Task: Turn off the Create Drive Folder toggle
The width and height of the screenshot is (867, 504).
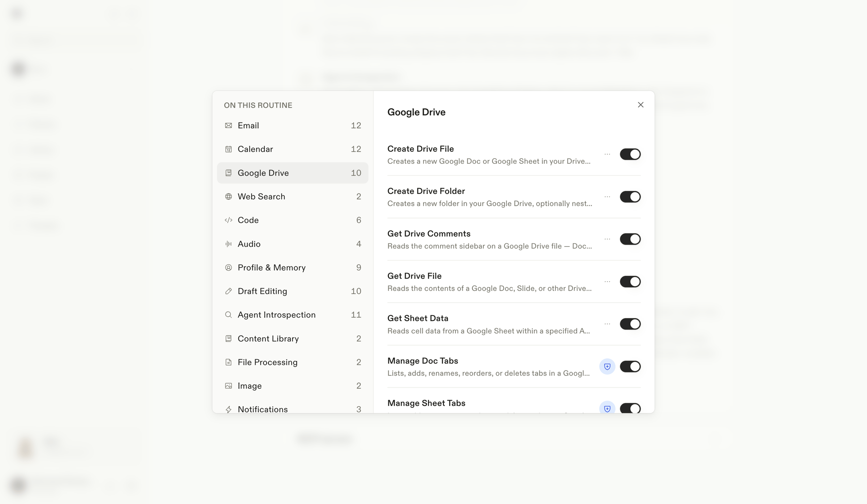Action: click(630, 197)
